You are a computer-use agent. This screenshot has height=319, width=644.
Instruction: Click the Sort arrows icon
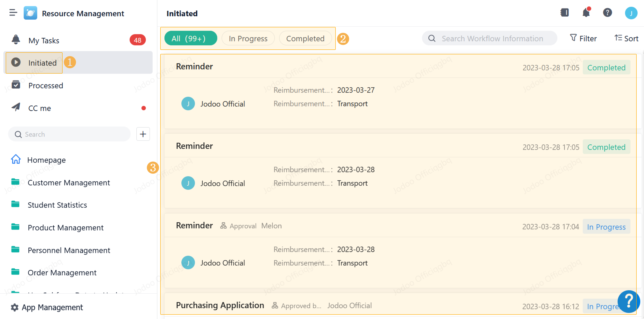click(x=618, y=38)
